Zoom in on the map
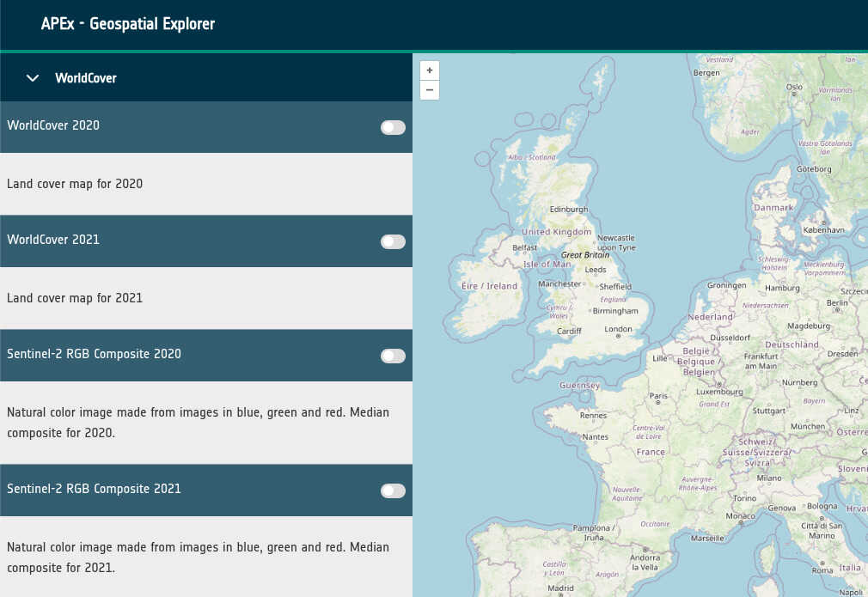 [430, 70]
